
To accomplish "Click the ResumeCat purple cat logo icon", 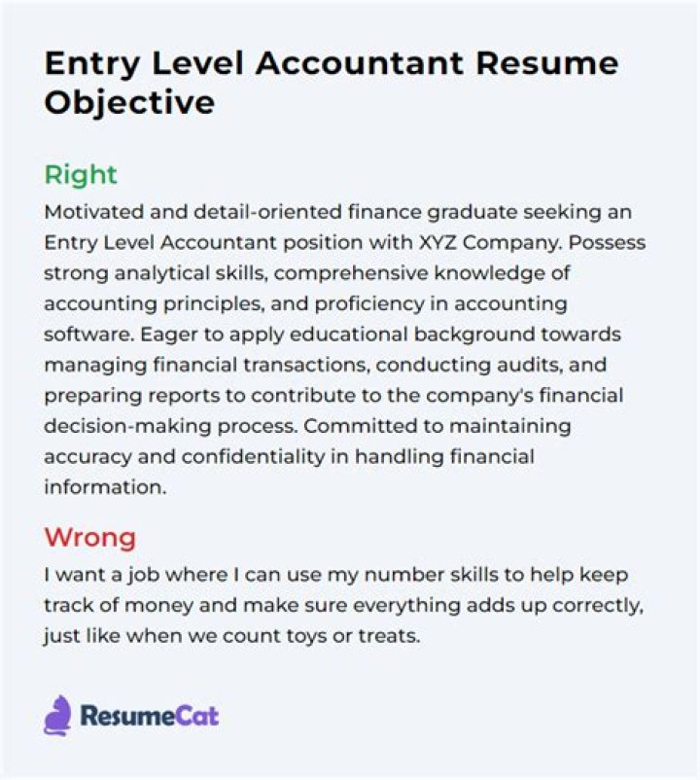I will tap(57, 716).
